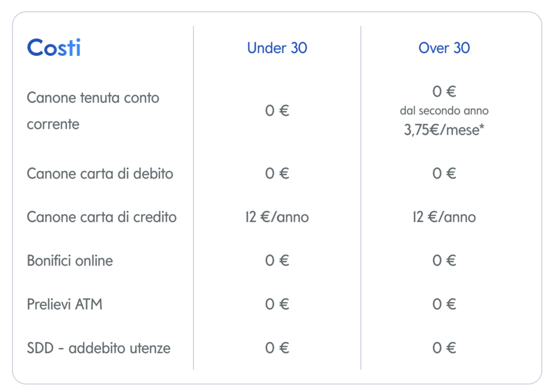The image size is (554, 392).
Task: Click the Canone carta di debito label
Action: coord(100,174)
